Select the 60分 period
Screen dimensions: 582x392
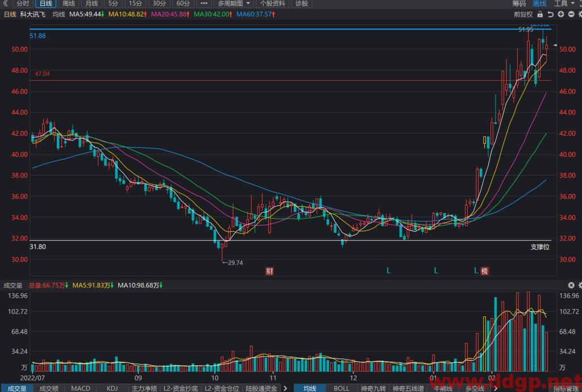click(182, 4)
